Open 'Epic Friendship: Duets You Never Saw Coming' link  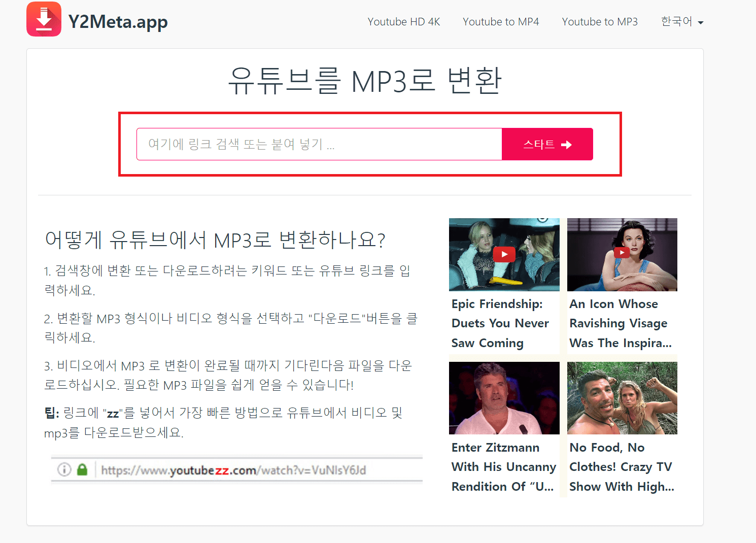(500, 323)
